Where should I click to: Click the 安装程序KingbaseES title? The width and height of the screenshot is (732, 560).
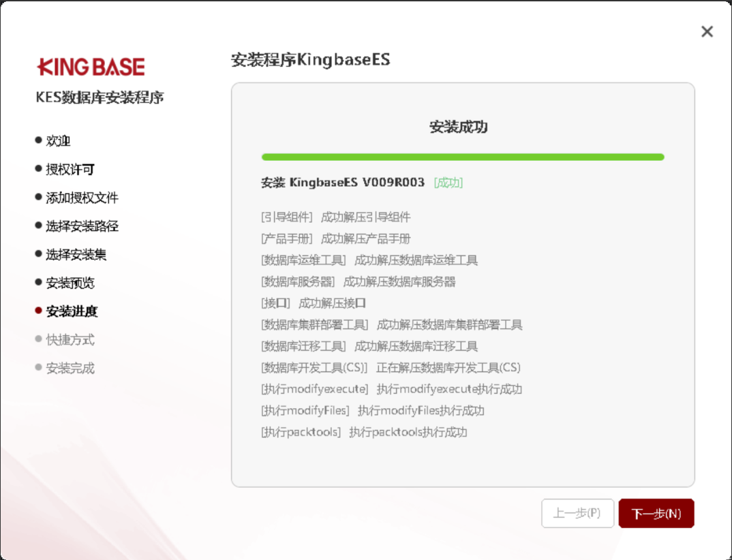pos(310,60)
